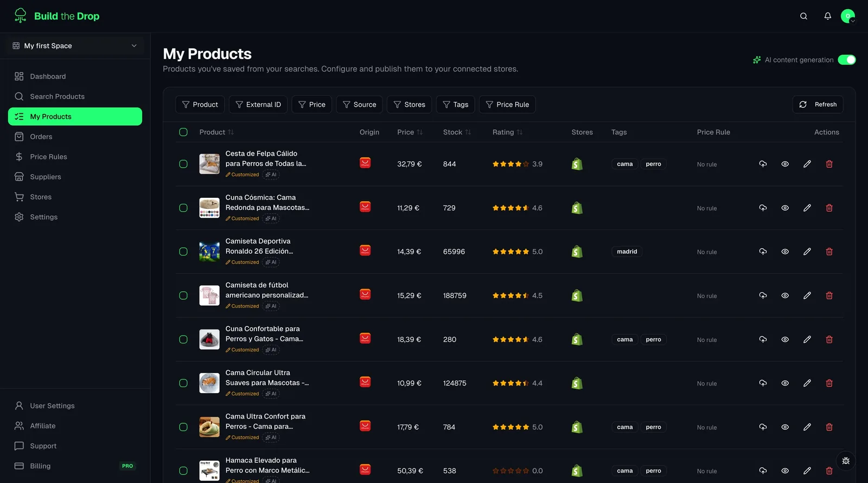This screenshot has width=868, height=483.
Task: Open the user avatar menu
Action: (848, 16)
